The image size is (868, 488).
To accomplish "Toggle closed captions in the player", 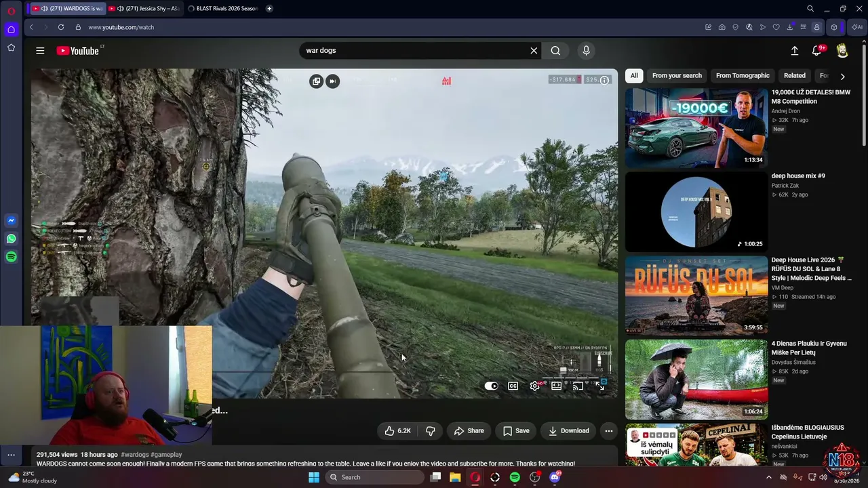I will 513,386.
